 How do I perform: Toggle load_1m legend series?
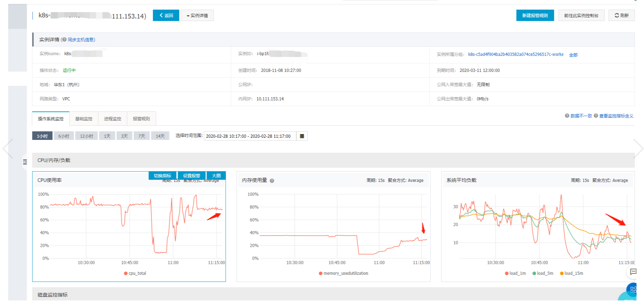tap(515, 273)
